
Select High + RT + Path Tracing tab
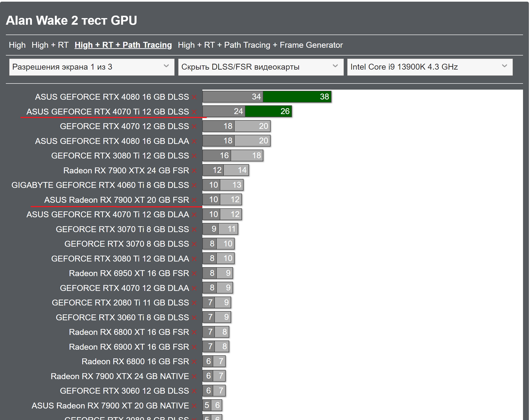[x=123, y=45]
